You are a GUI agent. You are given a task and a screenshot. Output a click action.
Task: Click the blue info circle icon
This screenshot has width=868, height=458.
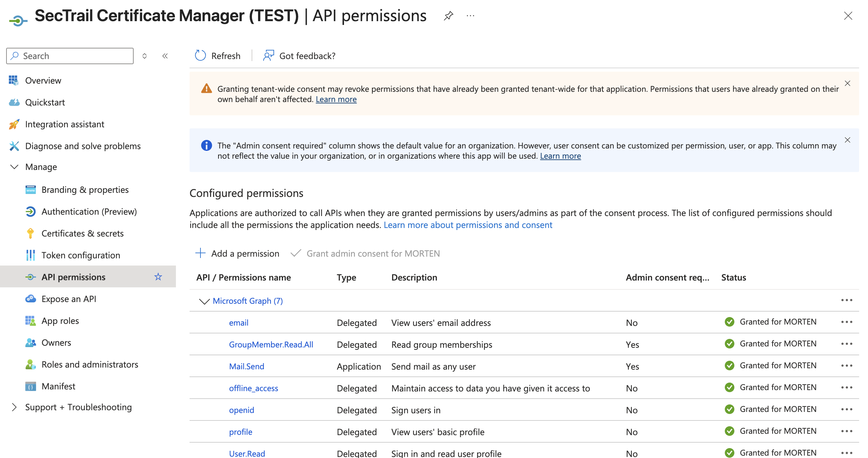[x=206, y=145]
